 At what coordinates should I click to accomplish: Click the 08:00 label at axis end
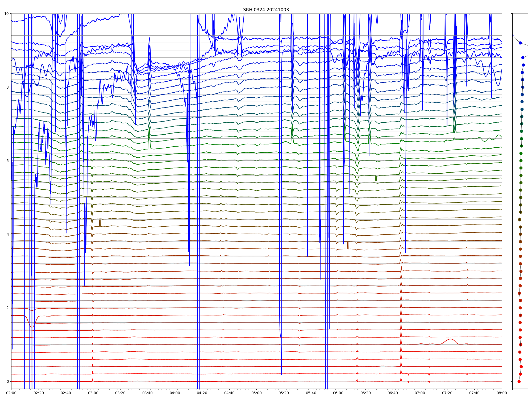click(502, 393)
